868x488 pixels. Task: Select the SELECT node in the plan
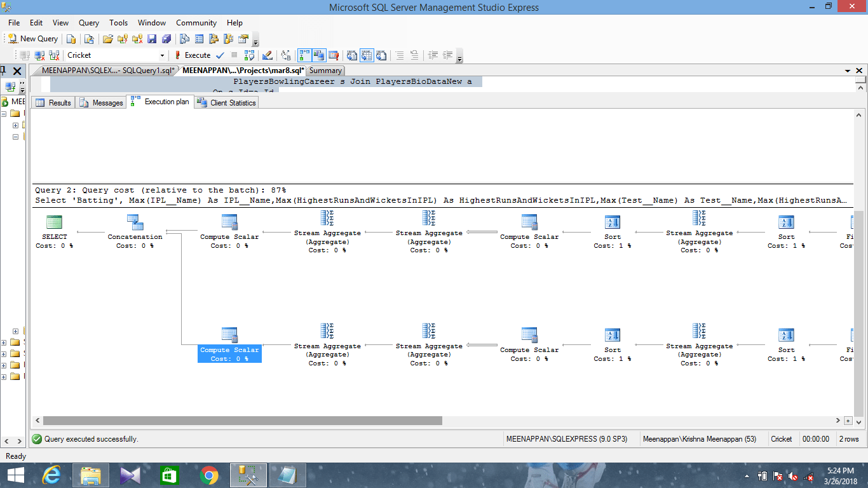[x=54, y=231]
